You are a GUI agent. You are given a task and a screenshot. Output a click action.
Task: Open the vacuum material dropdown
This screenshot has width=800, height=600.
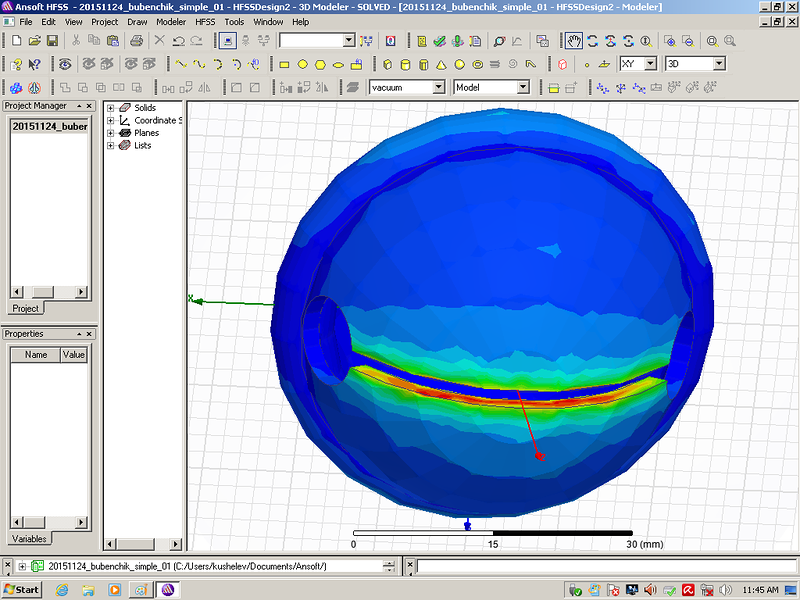[438, 88]
